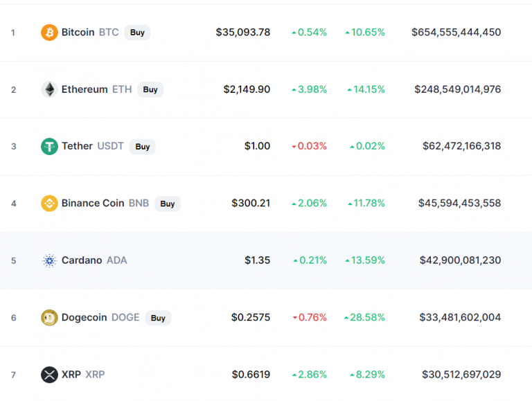Click the Buy button beside Dogecoin DOGE
Image resolution: width=532 pixels, height=401 pixels.
[x=158, y=318]
